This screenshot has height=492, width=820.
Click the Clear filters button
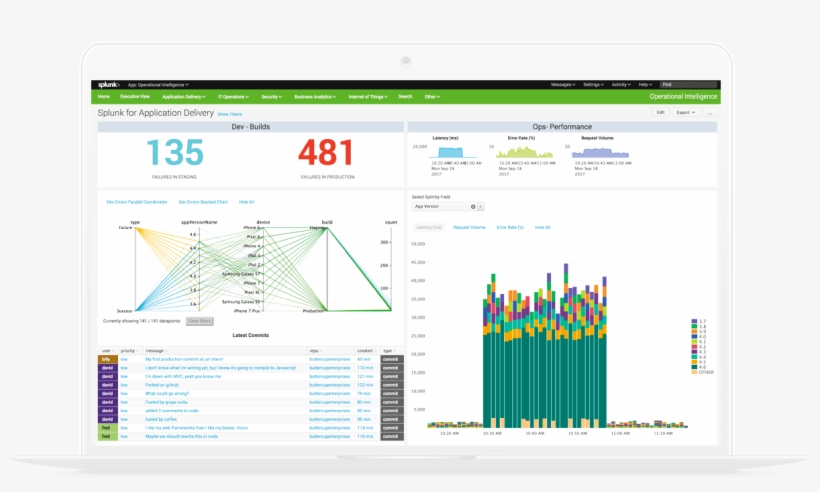click(x=199, y=321)
